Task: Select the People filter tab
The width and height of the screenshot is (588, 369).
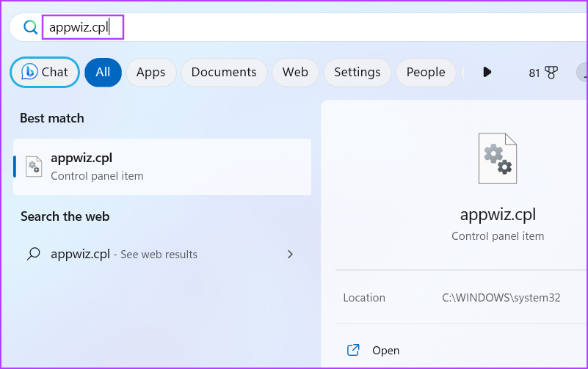Action: [x=426, y=73]
